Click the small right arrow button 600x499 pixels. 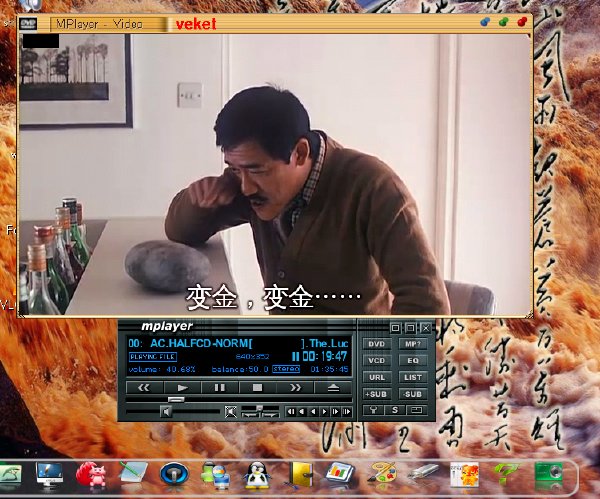click(x=324, y=412)
